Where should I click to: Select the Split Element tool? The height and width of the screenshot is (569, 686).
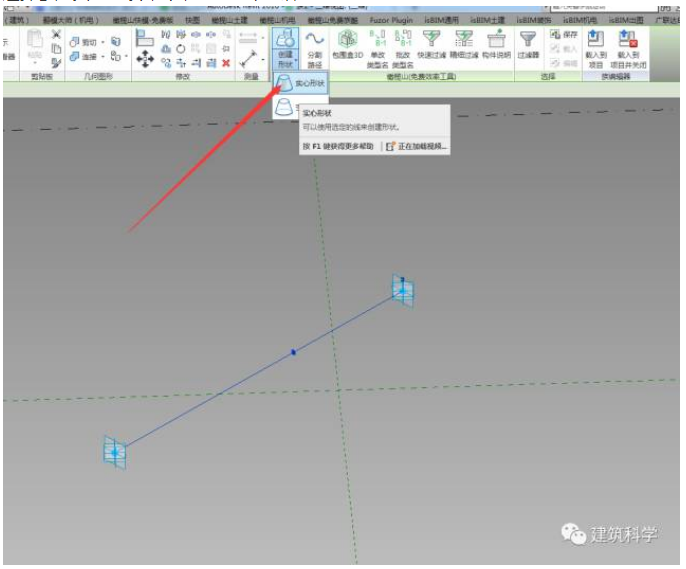pos(196,34)
